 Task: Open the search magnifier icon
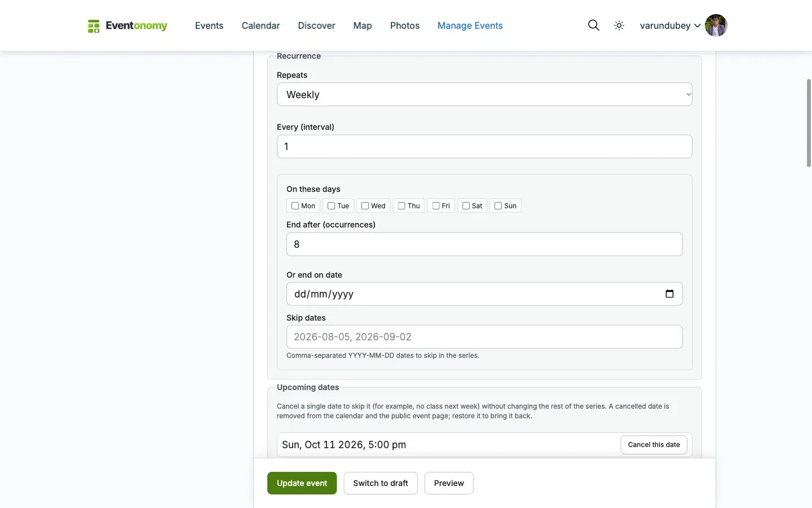(593, 25)
